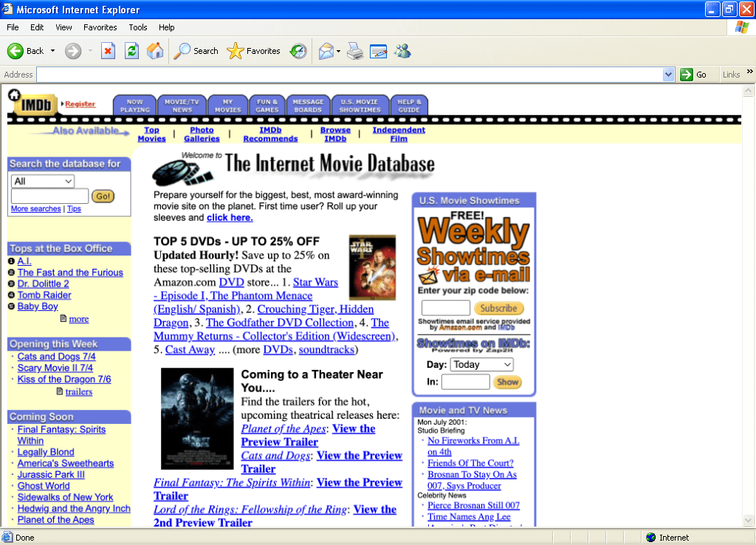
Task: Click the Subscribe button for weekly showtimes
Action: (498, 308)
